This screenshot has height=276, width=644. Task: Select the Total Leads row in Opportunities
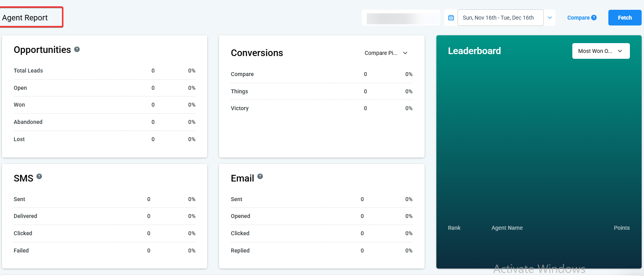click(28, 71)
